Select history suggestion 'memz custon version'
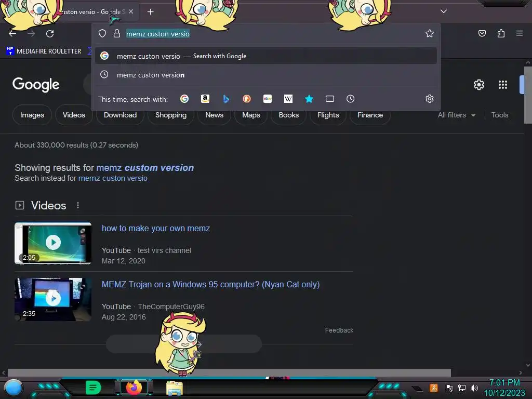This screenshot has width=532, height=399. (266, 75)
